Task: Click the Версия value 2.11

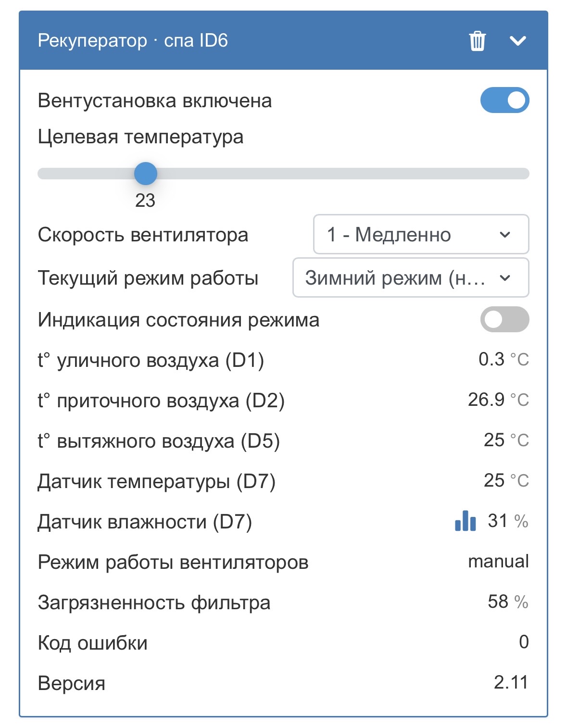Action: (511, 682)
